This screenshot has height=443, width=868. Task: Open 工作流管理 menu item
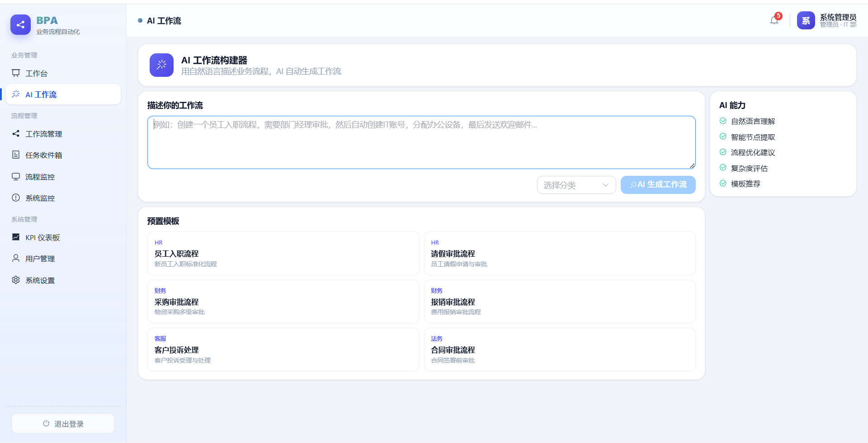point(63,134)
